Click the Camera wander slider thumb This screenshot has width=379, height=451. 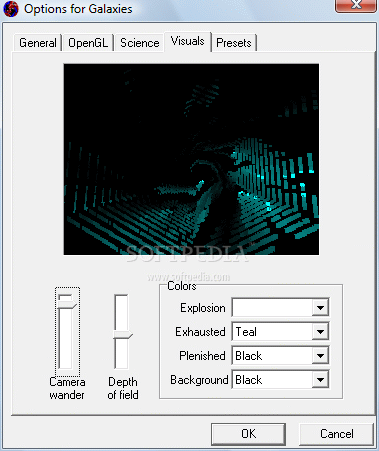pyautogui.click(x=67, y=305)
